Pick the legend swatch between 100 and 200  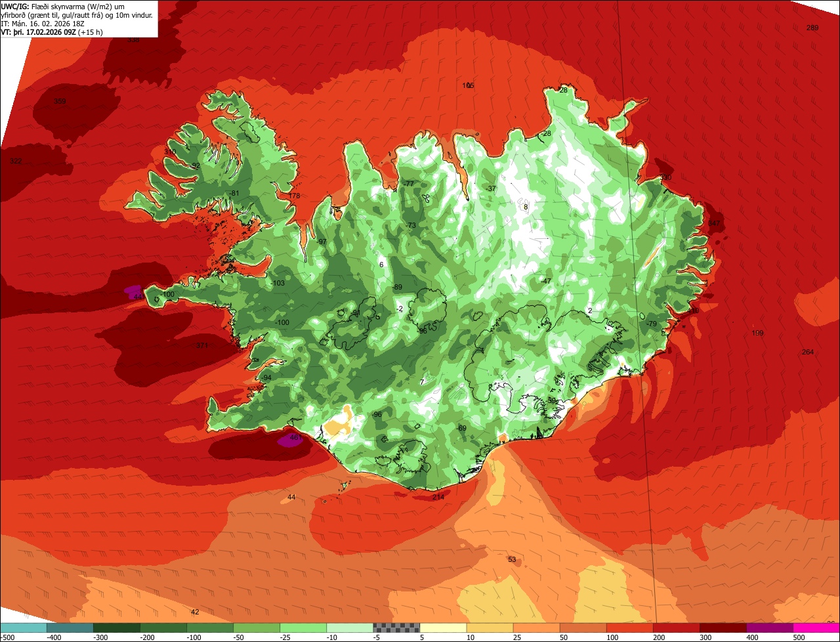coord(629,628)
